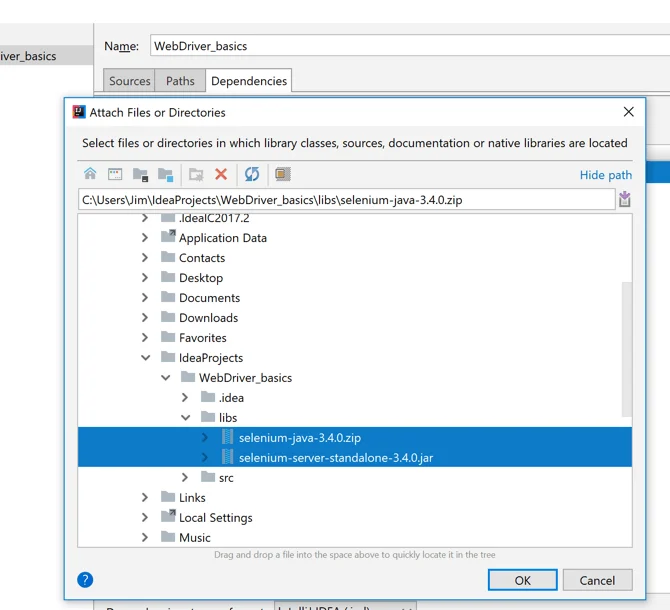This screenshot has height=610, width=670.
Task: Edit the module Name field
Action: [410, 46]
